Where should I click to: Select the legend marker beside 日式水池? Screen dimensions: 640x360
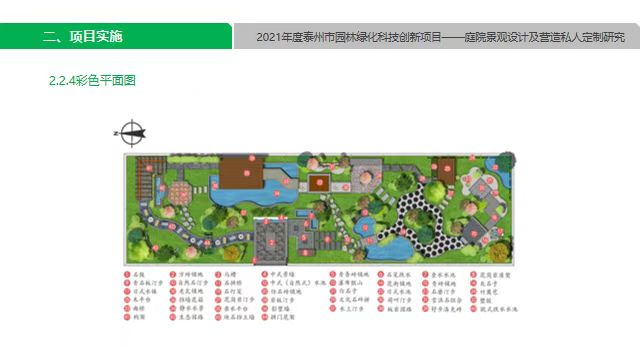pos(381,292)
